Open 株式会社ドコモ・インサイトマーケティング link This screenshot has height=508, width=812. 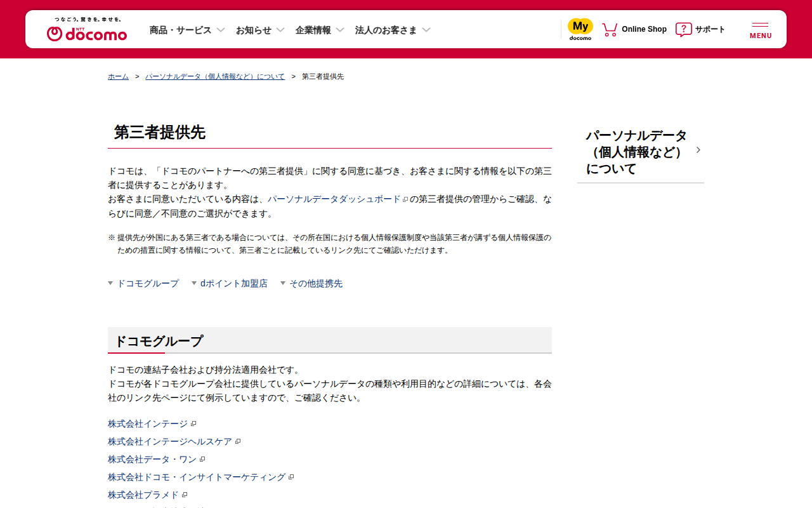[197, 477]
